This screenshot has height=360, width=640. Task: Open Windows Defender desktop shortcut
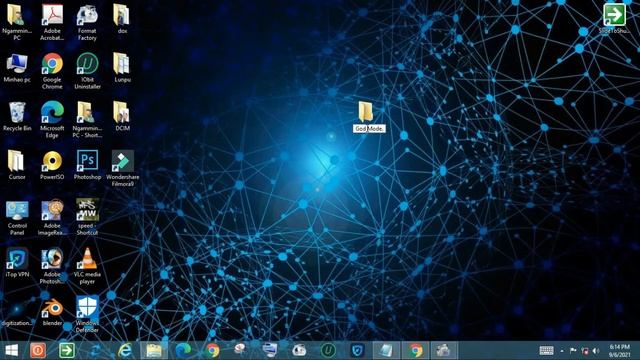pos(87,314)
